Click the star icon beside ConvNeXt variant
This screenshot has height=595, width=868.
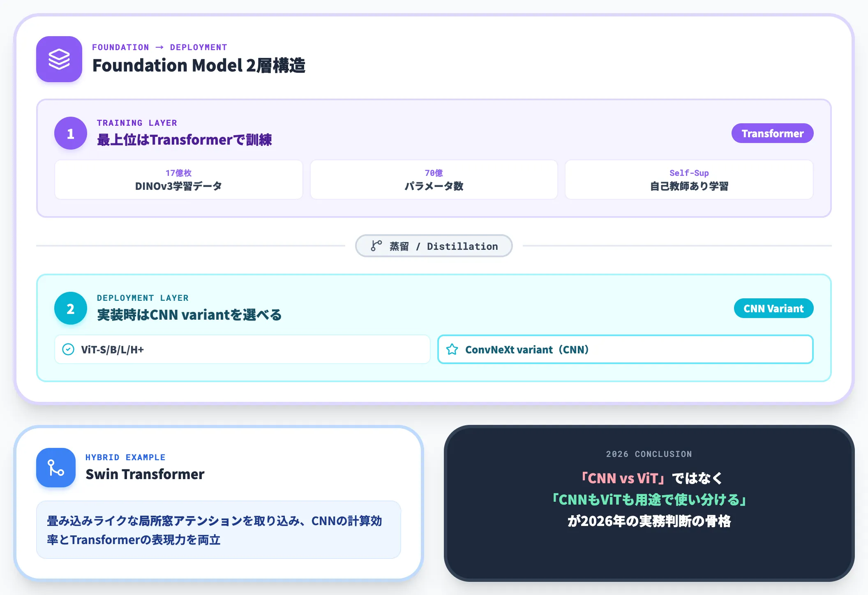(452, 349)
